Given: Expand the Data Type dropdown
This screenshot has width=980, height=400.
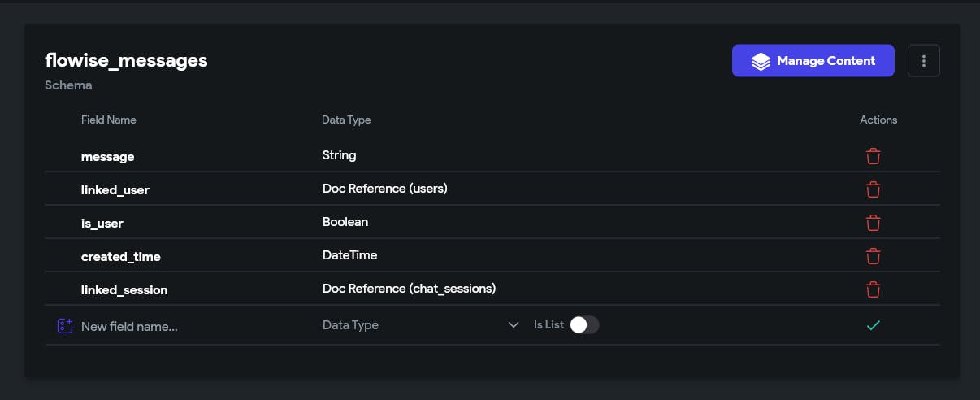Looking at the screenshot, I should (x=418, y=325).
